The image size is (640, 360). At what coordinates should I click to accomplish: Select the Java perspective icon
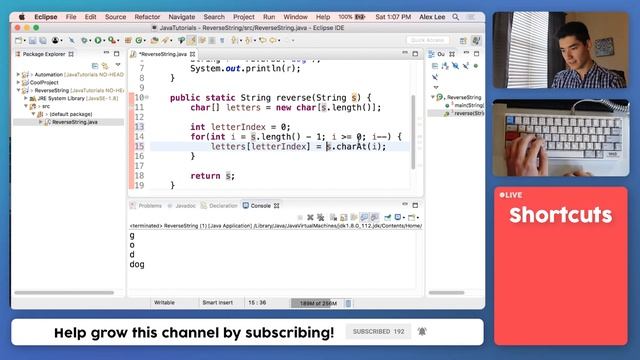(476, 40)
